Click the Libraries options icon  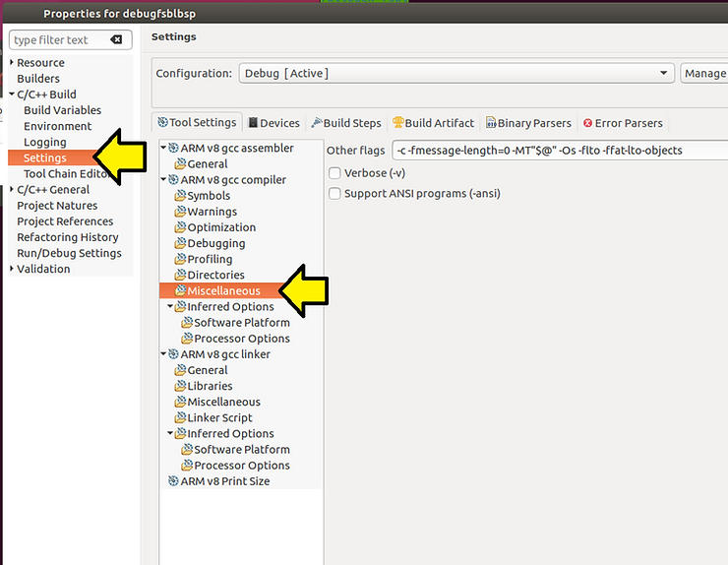coord(180,386)
